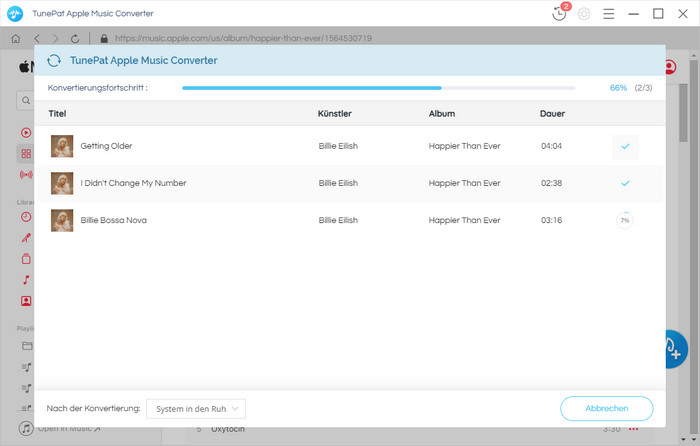Open Songs music note icon in sidebar
This screenshot has width=700, height=446.
tap(26, 280)
